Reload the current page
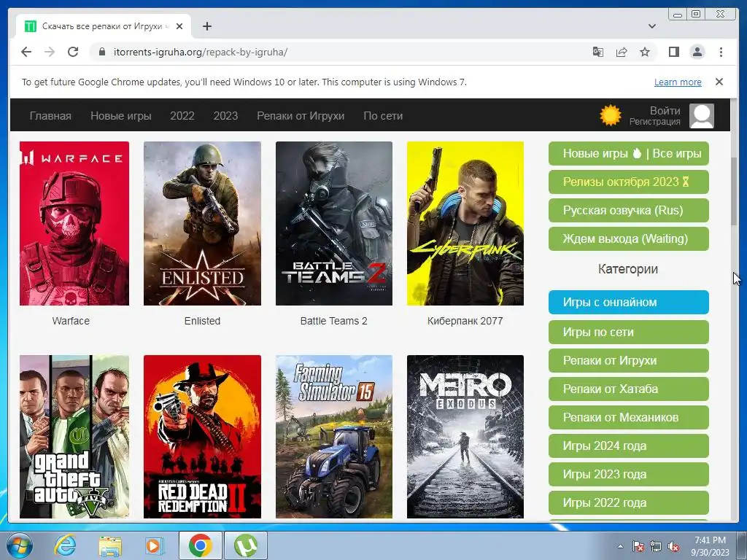The height and width of the screenshot is (560, 747). (x=73, y=52)
